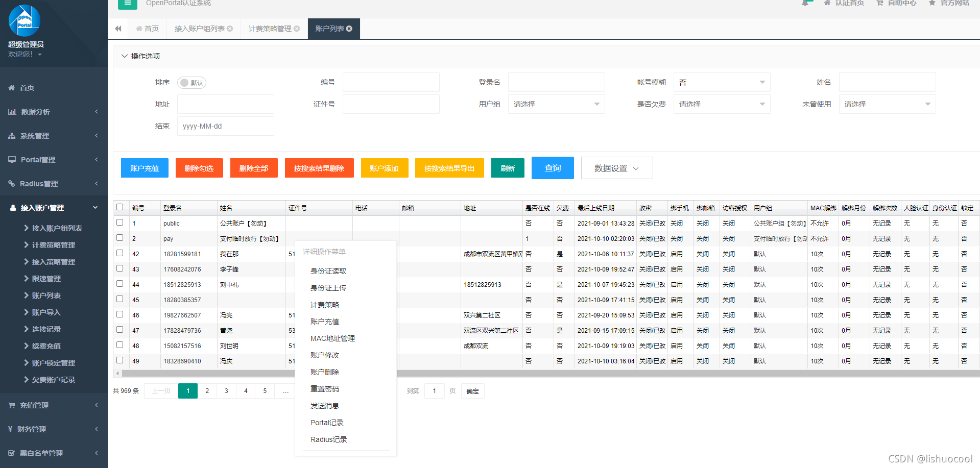
Task: Click 黑白名单管理 check icon in sidebar
Action: [x=12, y=453]
